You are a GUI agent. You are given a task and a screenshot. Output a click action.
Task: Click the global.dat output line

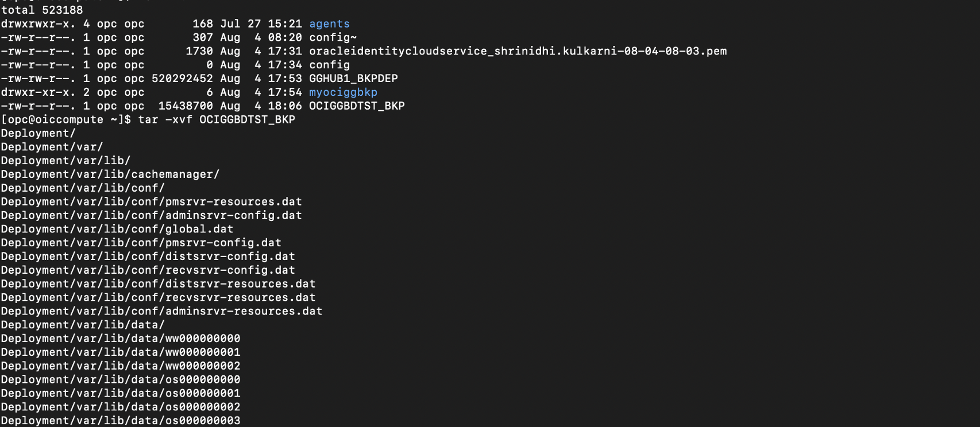click(x=117, y=229)
